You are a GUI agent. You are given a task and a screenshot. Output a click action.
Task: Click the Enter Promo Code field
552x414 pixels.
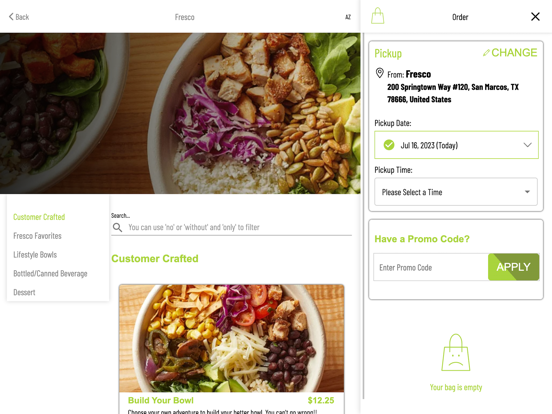click(431, 267)
